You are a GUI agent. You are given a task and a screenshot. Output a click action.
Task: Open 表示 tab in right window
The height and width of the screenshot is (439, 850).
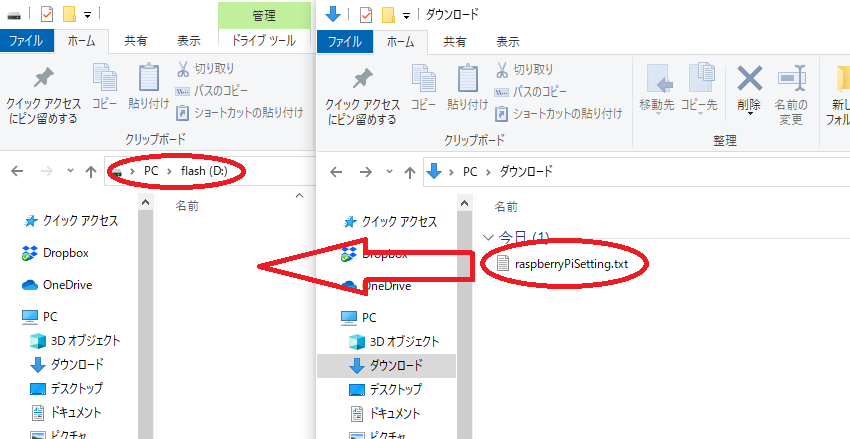(508, 42)
